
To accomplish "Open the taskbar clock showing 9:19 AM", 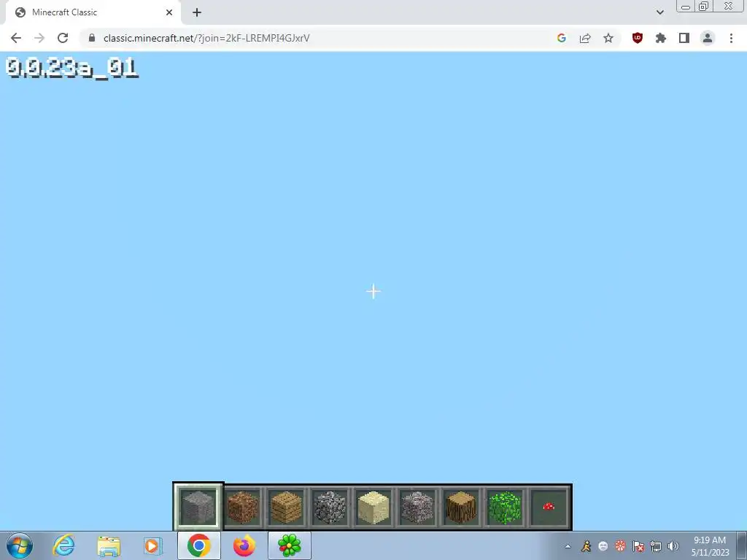I will tap(710, 546).
